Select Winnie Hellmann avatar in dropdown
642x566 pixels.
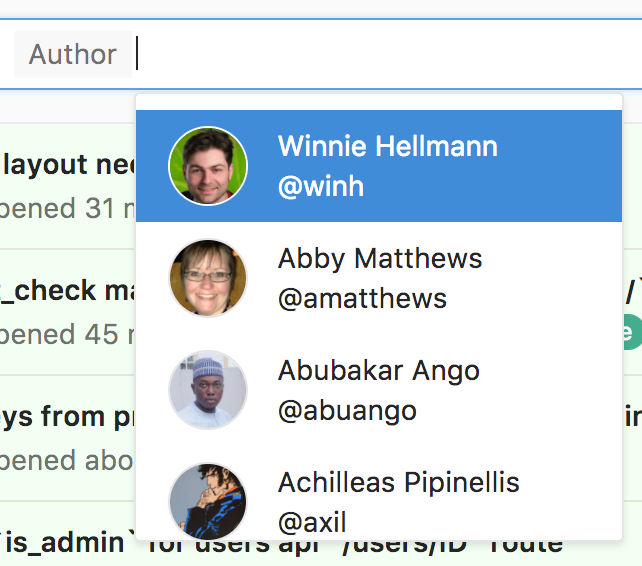[x=208, y=166]
